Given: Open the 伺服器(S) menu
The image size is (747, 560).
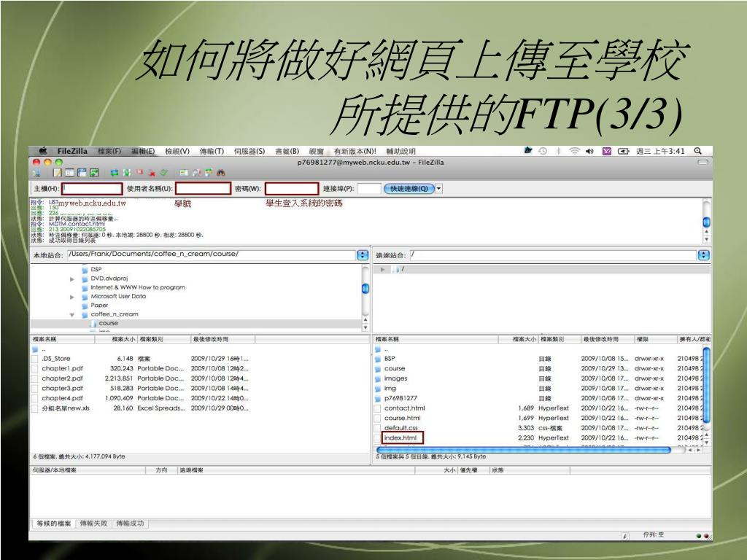Looking at the screenshot, I should pos(249,151).
